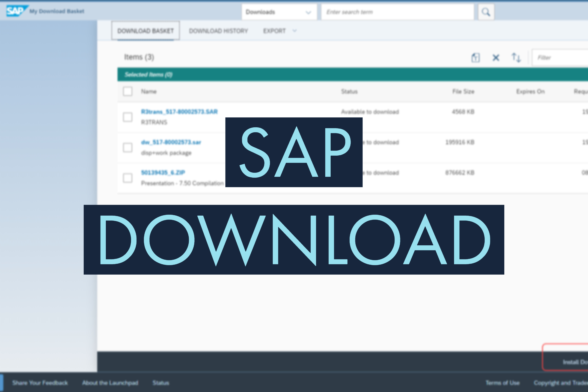Open the EXPORT tab
Image resolution: width=588 pixels, height=392 pixels.
coord(274,31)
